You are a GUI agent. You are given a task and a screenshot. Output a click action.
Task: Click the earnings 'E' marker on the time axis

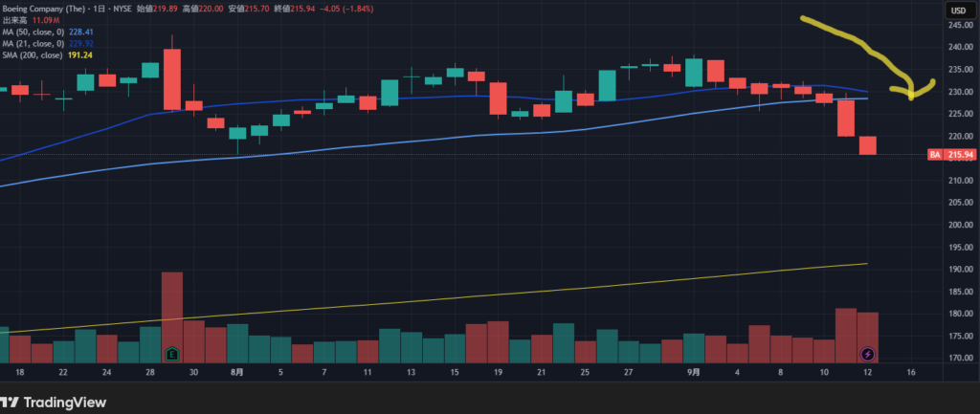[x=172, y=355]
